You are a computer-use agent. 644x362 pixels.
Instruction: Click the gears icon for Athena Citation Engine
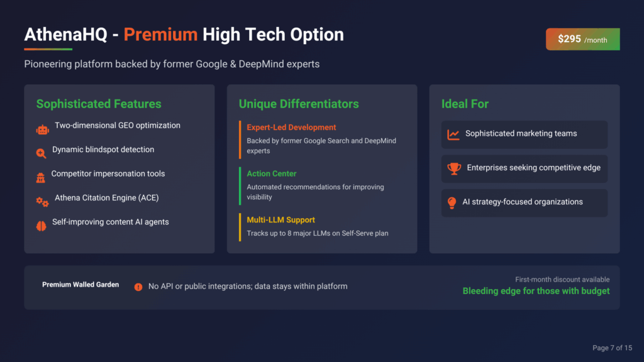click(42, 202)
